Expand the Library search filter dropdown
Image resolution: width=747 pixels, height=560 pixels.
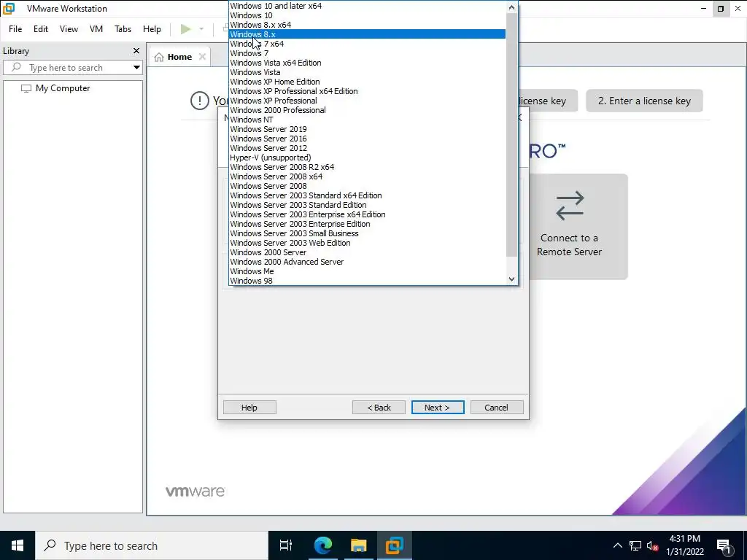(136, 68)
